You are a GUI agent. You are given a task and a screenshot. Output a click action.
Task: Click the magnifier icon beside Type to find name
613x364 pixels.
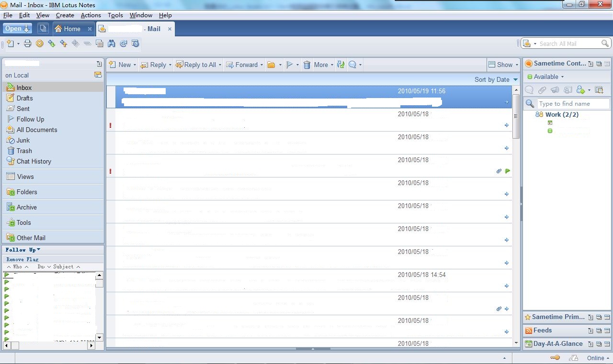click(x=530, y=104)
